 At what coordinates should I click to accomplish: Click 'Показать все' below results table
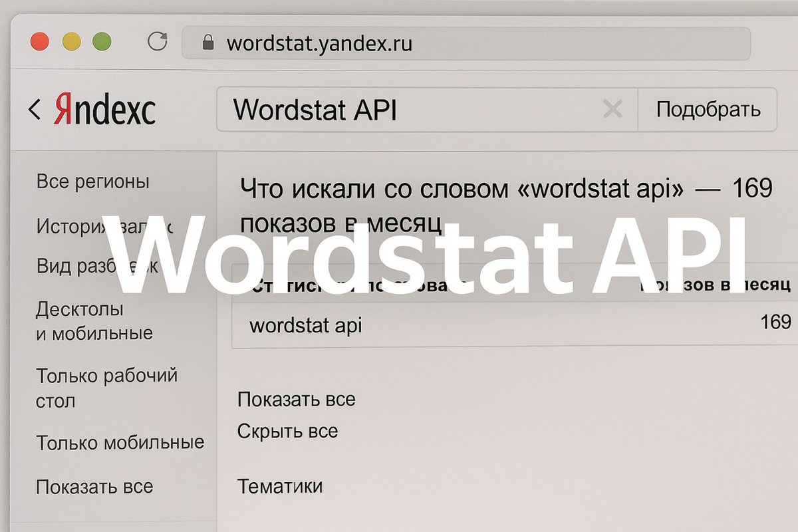pyautogui.click(x=296, y=400)
